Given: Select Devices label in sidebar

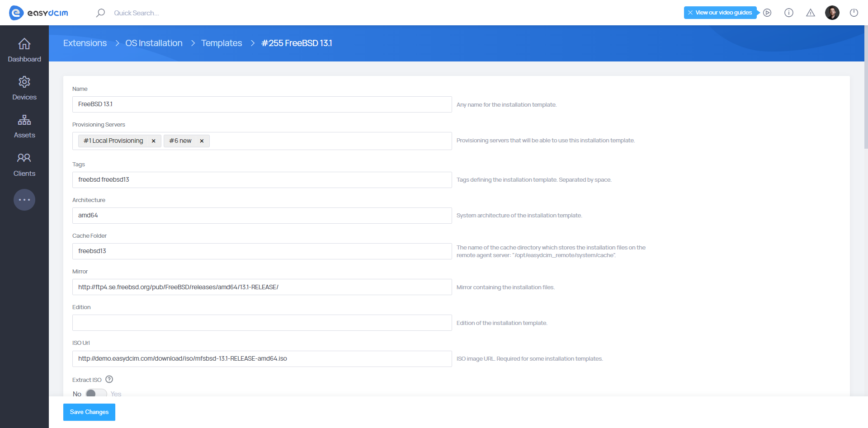Looking at the screenshot, I should pos(24,97).
